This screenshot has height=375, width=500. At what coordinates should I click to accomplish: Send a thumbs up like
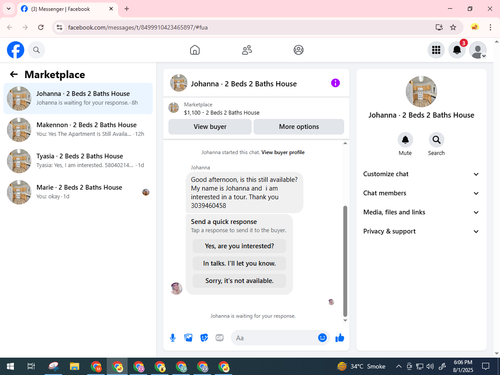pyautogui.click(x=340, y=338)
